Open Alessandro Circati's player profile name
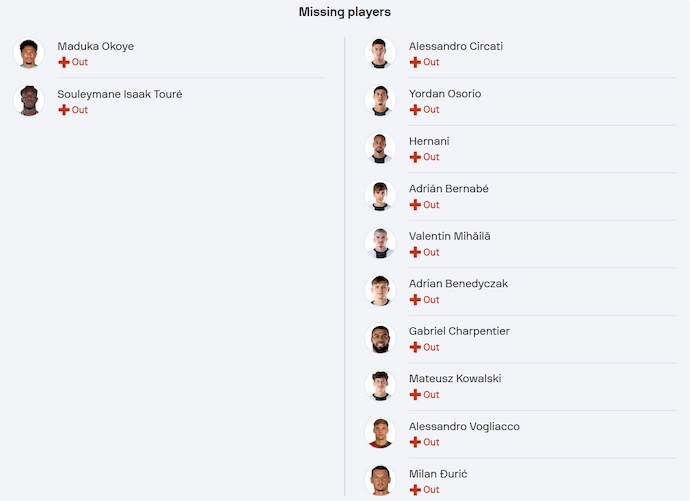The image size is (690, 501). pyautogui.click(x=455, y=46)
